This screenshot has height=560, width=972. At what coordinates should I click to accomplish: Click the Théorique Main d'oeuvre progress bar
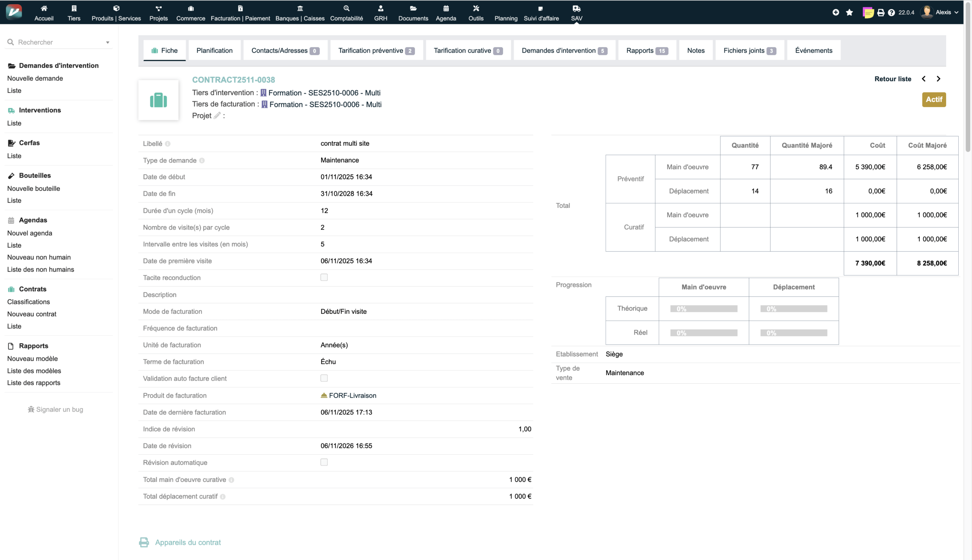[704, 308]
